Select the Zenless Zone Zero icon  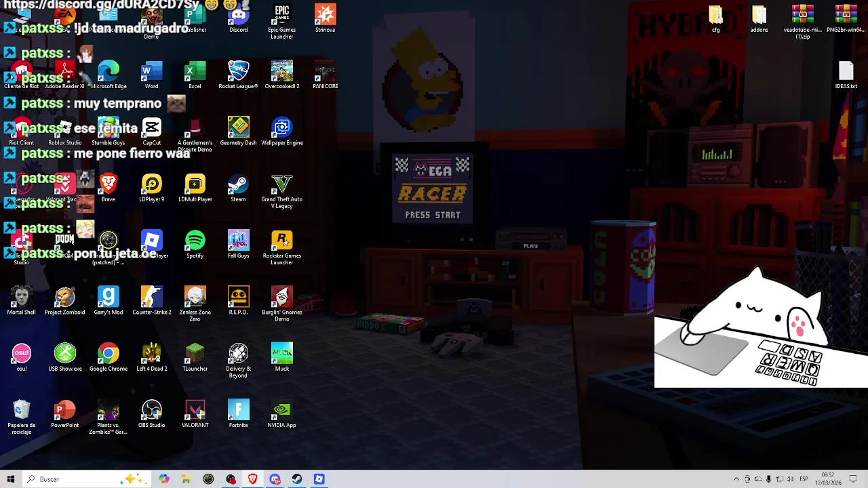[195, 304]
